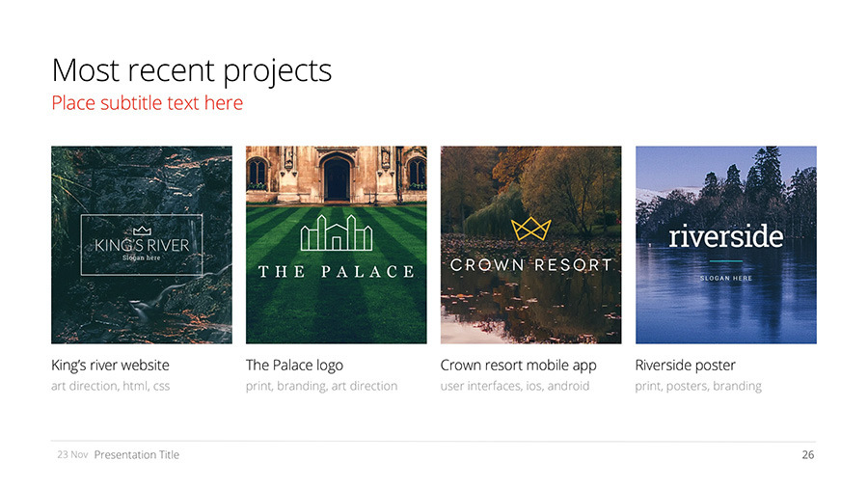
Task: Click the "Crown resort mobile app" caption
Action: 518,366
